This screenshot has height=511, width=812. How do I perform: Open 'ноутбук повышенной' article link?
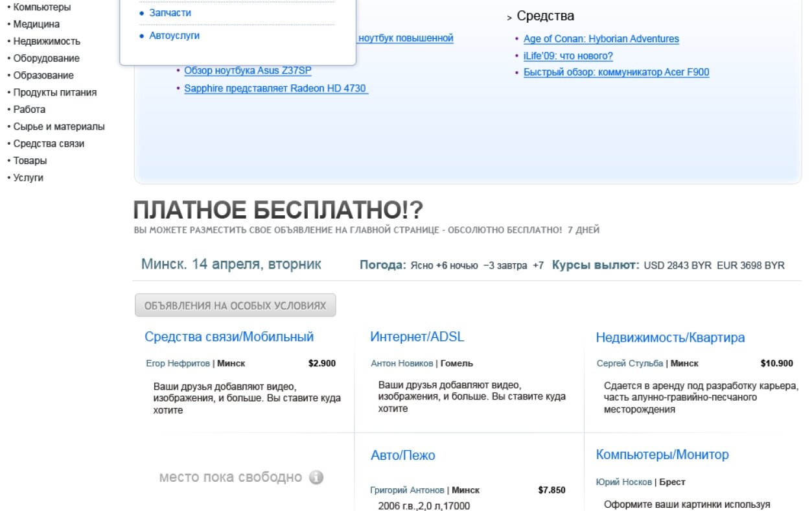406,38
